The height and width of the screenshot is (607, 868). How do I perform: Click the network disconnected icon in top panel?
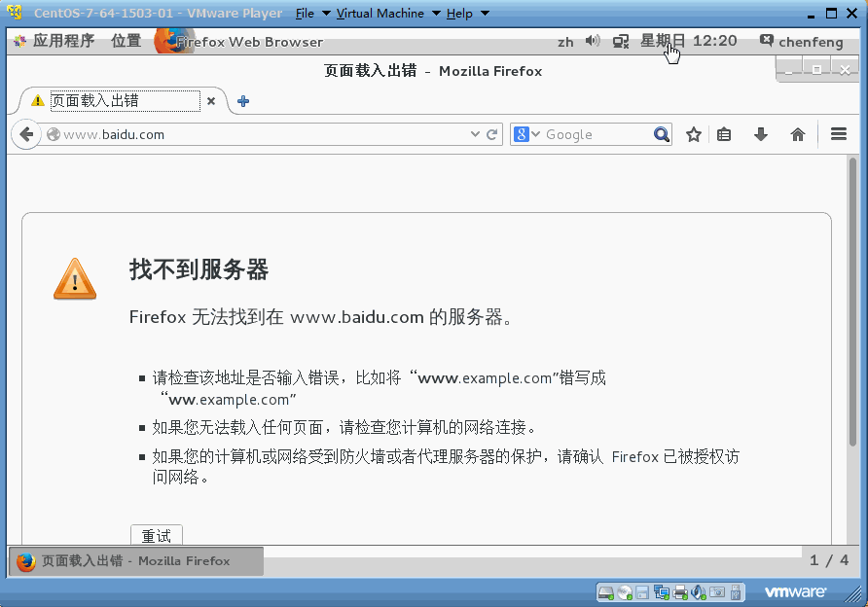[x=621, y=42]
